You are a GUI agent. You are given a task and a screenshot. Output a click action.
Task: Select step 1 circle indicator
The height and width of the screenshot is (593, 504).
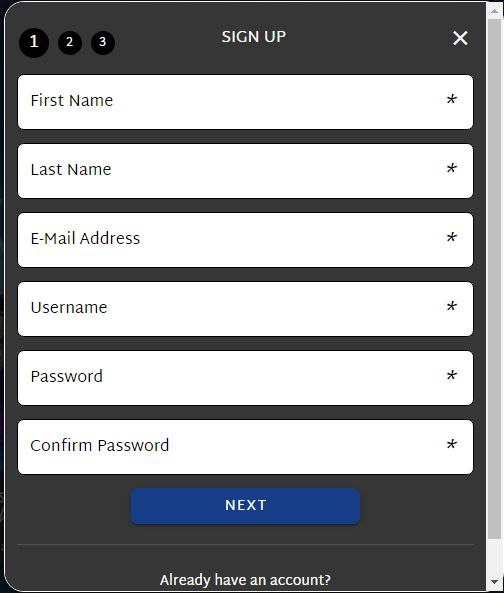click(x=34, y=42)
